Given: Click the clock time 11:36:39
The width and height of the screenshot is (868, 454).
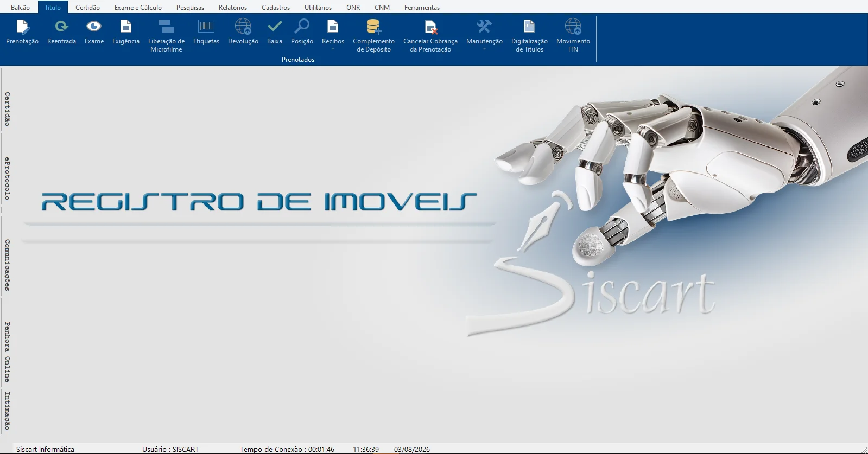Looking at the screenshot, I should (x=366, y=449).
